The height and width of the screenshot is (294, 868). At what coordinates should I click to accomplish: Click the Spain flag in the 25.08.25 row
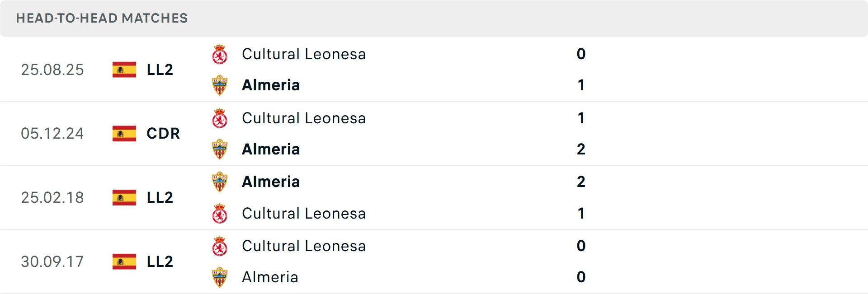pos(124,70)
